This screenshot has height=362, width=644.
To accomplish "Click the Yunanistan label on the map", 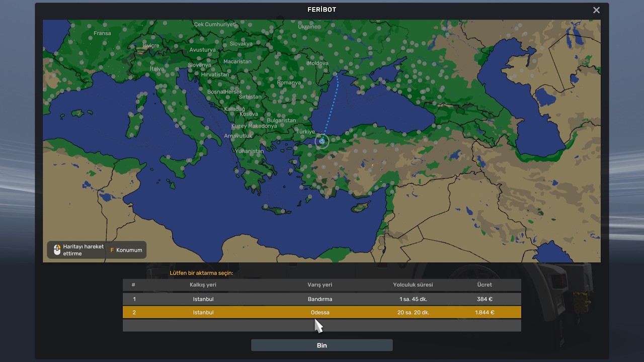I will (249, 151).
